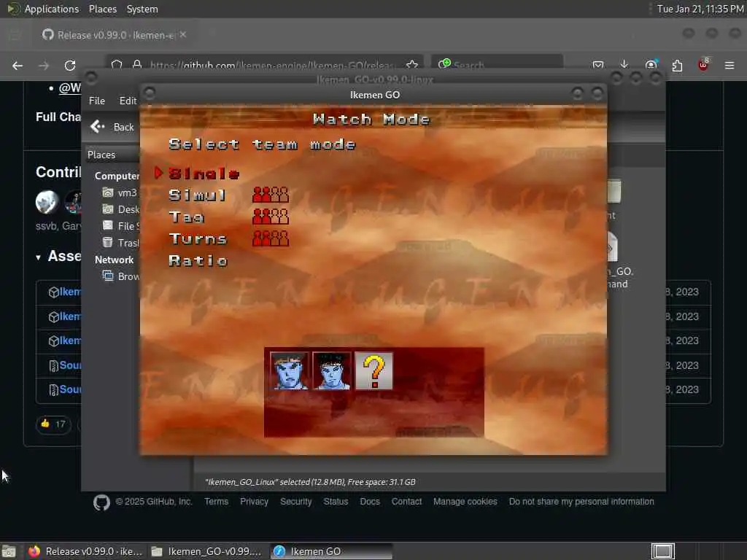Click the Turns team-size figures icon
The image size is (747, 560).
coord(271,238)
